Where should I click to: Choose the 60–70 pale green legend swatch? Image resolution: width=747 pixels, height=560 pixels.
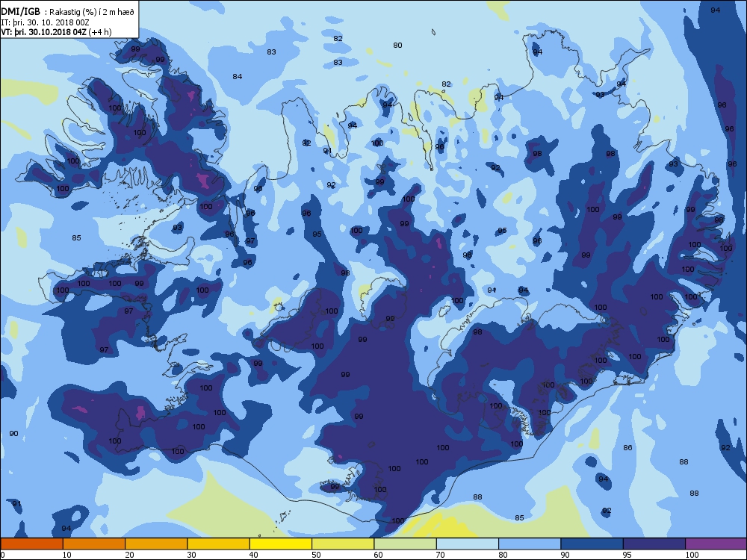[x=406, y=544]
